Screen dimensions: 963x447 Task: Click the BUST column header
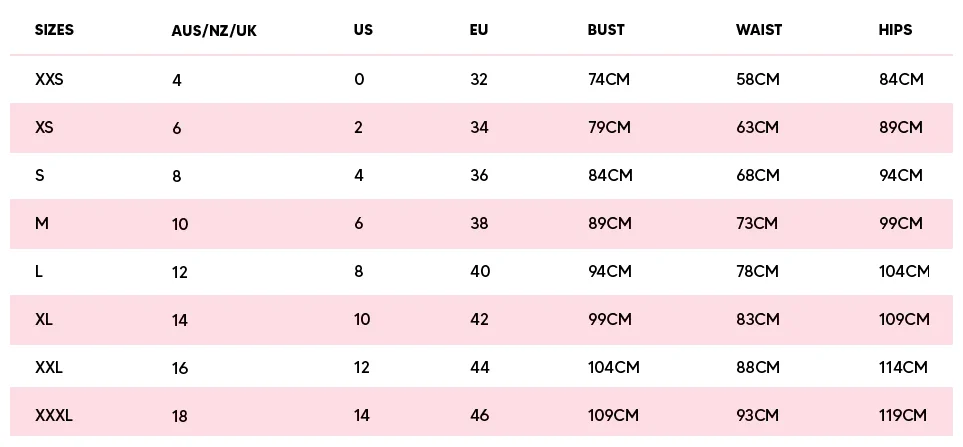tap(606, 30)
